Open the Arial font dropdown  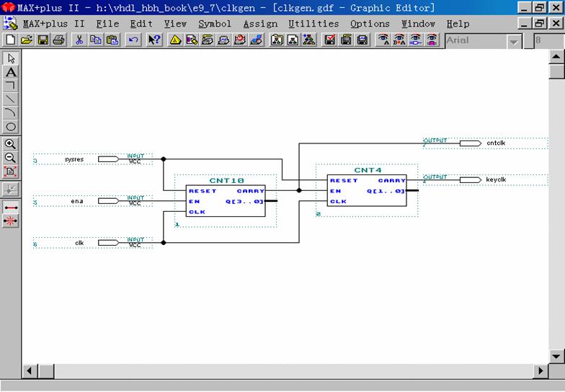515,41
